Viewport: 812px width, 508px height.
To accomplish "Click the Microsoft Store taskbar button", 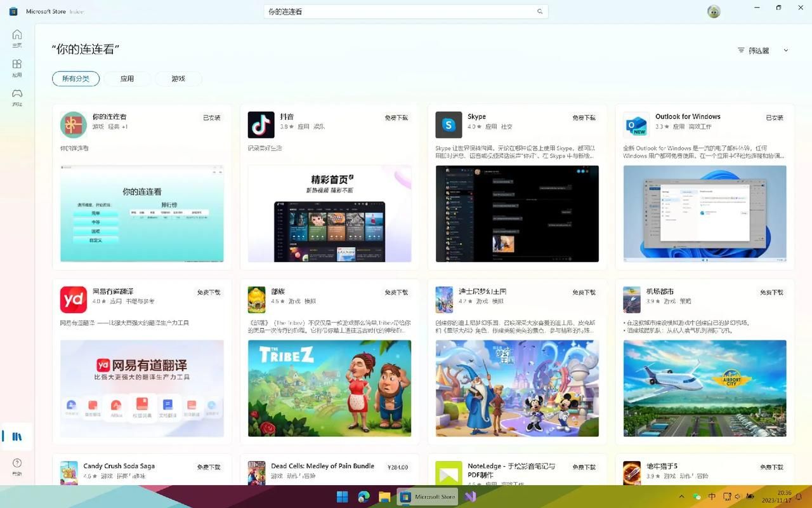I will (428, 497).
